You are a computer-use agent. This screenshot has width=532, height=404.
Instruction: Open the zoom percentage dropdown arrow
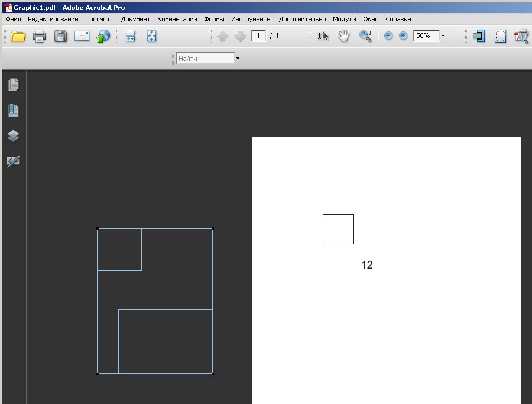point(443,35)
